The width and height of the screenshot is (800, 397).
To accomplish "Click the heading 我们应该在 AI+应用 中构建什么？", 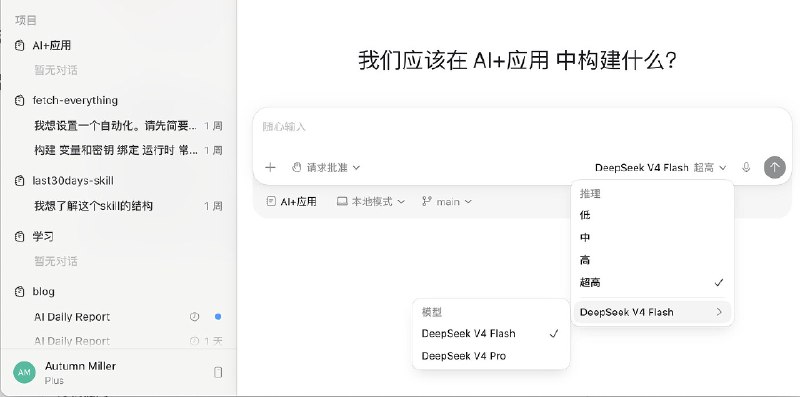I will click(517, 60).
